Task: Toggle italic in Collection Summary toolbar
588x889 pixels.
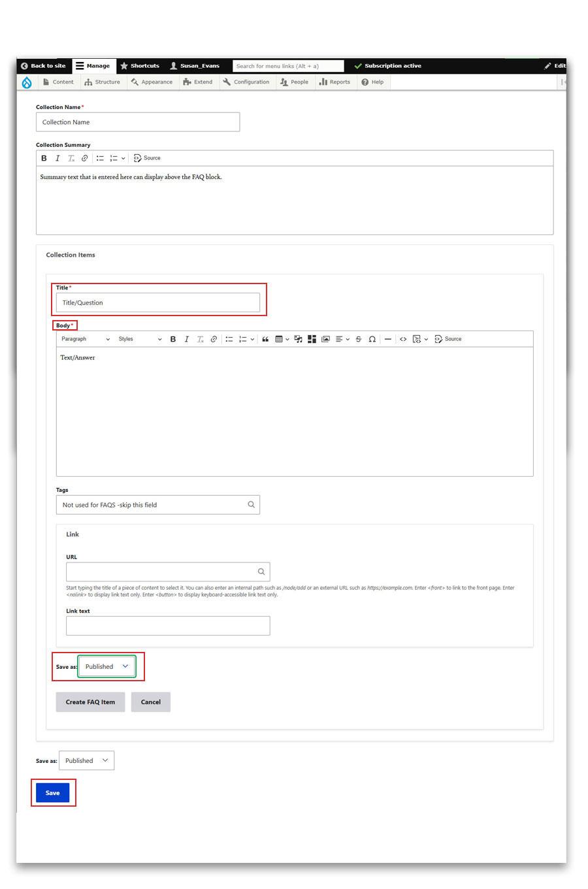Action: coord(57,158)
